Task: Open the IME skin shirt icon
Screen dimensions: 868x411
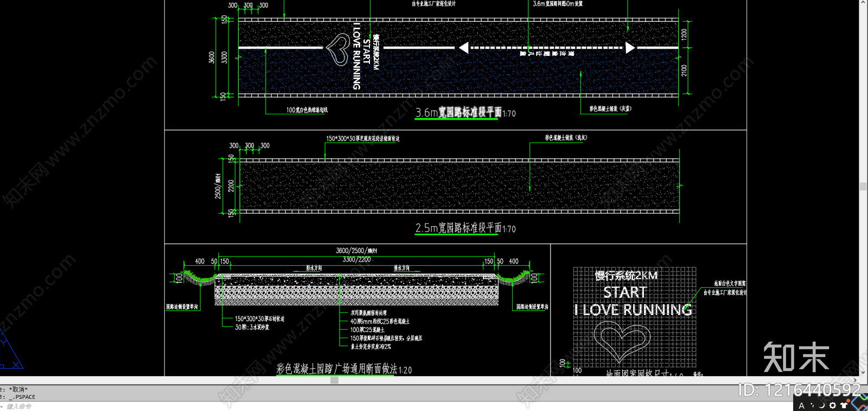Action: [x=844, y=405]
